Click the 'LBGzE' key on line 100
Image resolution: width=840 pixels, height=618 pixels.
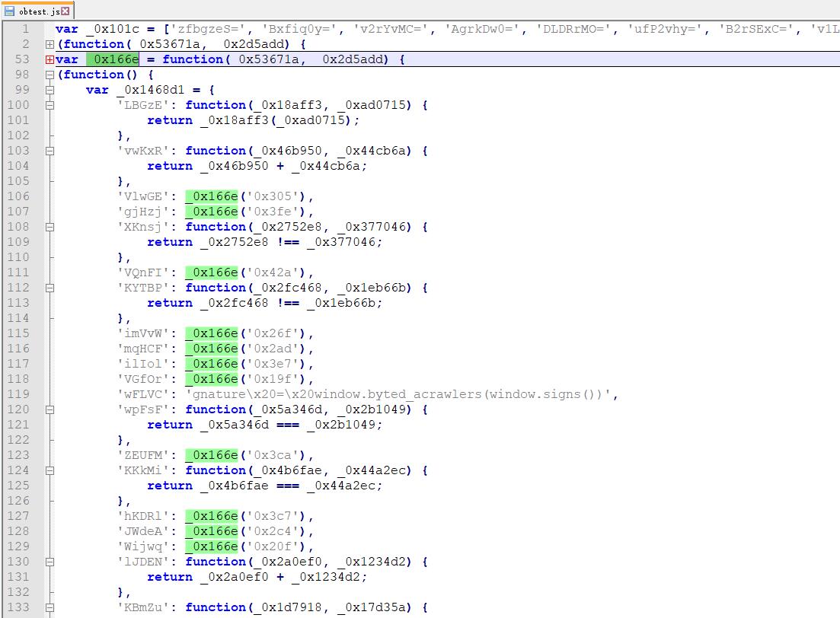click(x=143, y=105)
